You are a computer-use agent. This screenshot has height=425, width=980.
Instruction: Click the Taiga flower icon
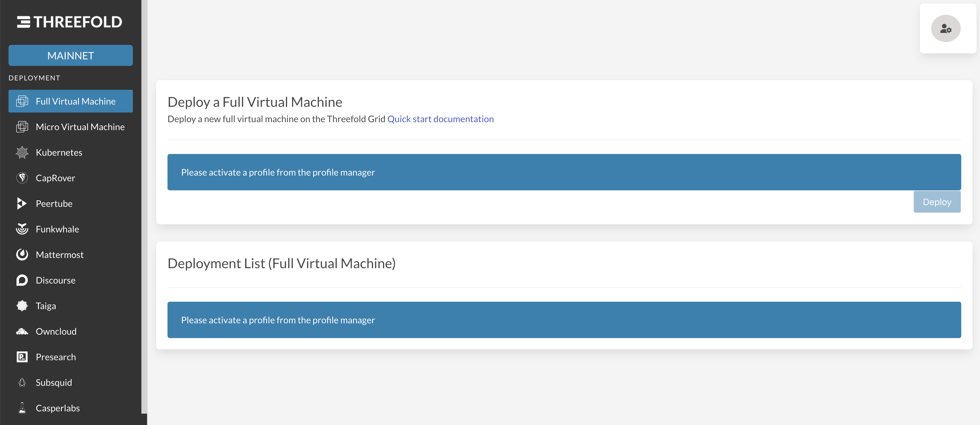[x=22, y=305]
